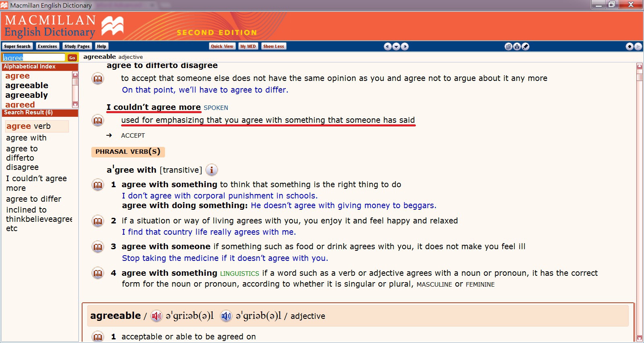The image size is (644, 343).
Task: Click the FEMININE cross-reference
Action: point(480,284)
